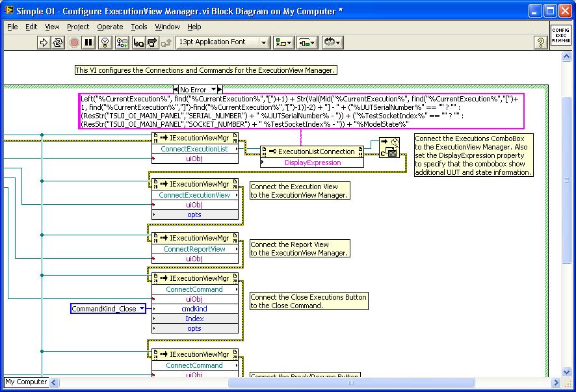Select the ExecutionListConnection property node header
This screenshot has width=576, height=392.
(312, 151)
